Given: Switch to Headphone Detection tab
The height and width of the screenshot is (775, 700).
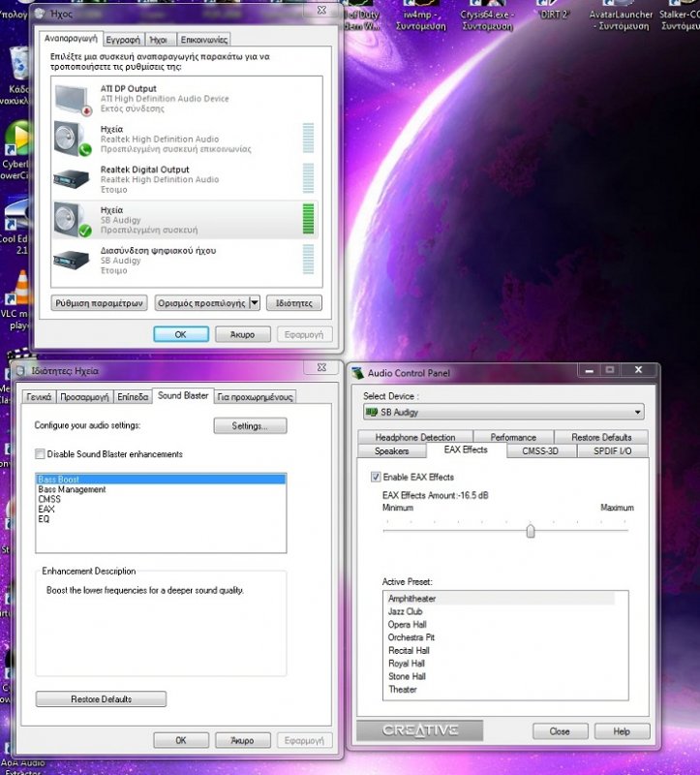Looking at the screenshot, I should point(415,437).
